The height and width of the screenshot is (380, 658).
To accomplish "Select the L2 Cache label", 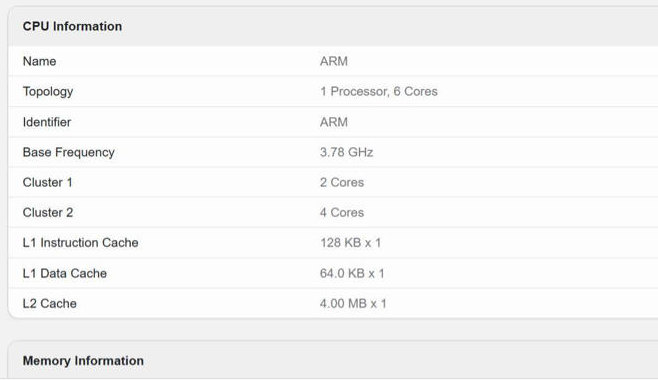I will [x=50, y=304].
